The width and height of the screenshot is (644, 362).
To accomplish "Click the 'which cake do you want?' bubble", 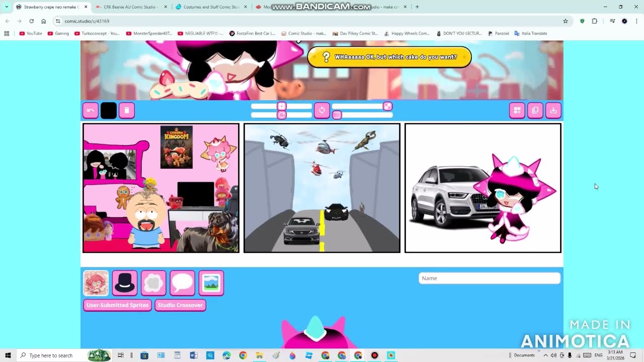I will click(x=389, y=57).
